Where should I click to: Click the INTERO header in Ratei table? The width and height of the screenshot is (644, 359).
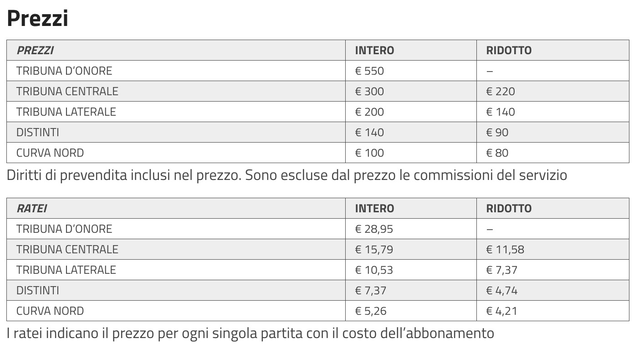click(374, 208)
